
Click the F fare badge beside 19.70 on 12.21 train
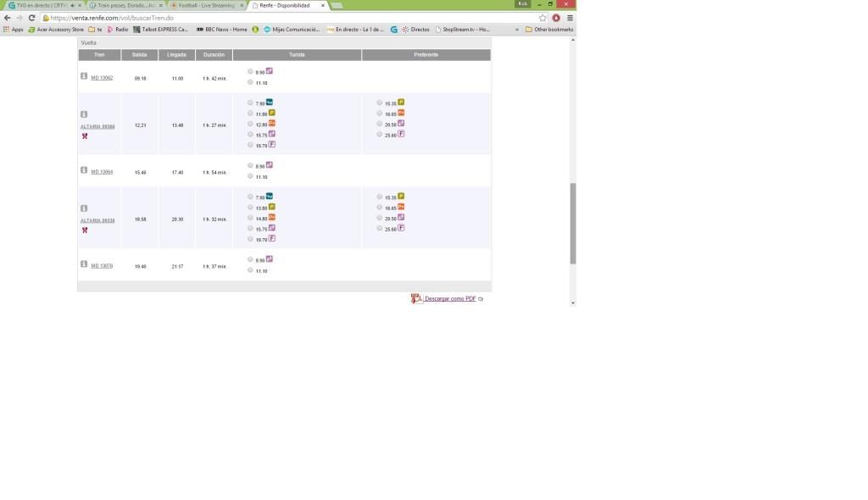(272, 144)
